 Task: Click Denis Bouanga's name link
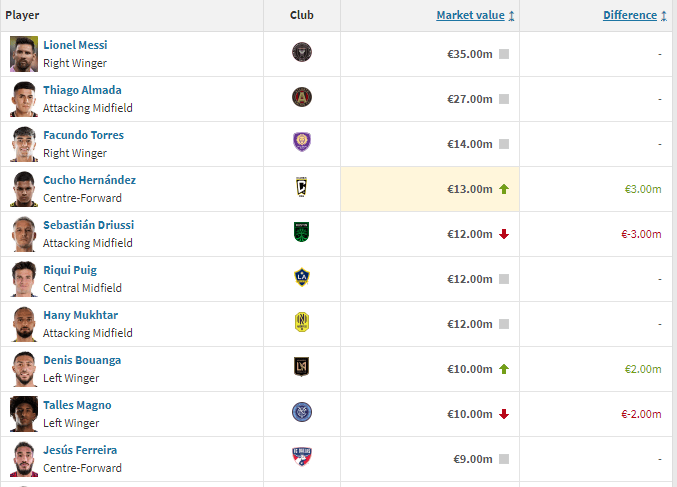pyautogui.click(x=82, y=360)
